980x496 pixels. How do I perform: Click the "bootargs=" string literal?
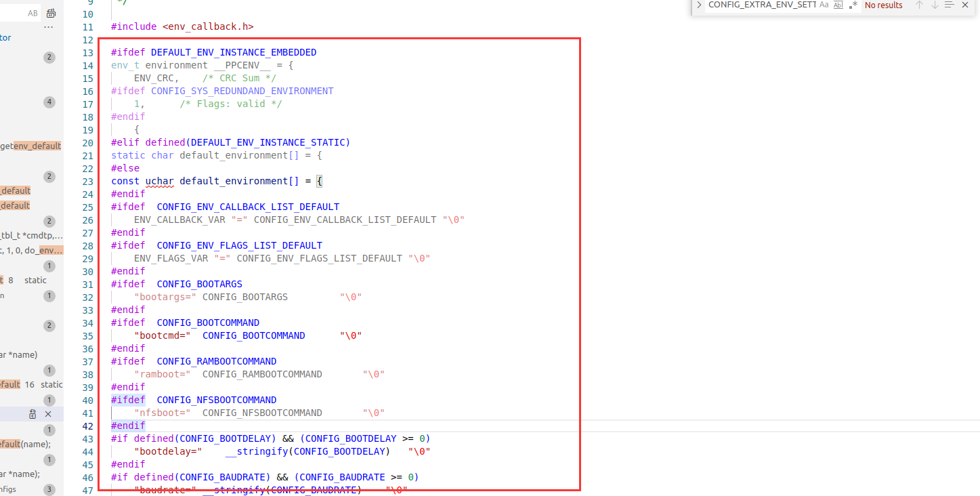tap(165, 297)
